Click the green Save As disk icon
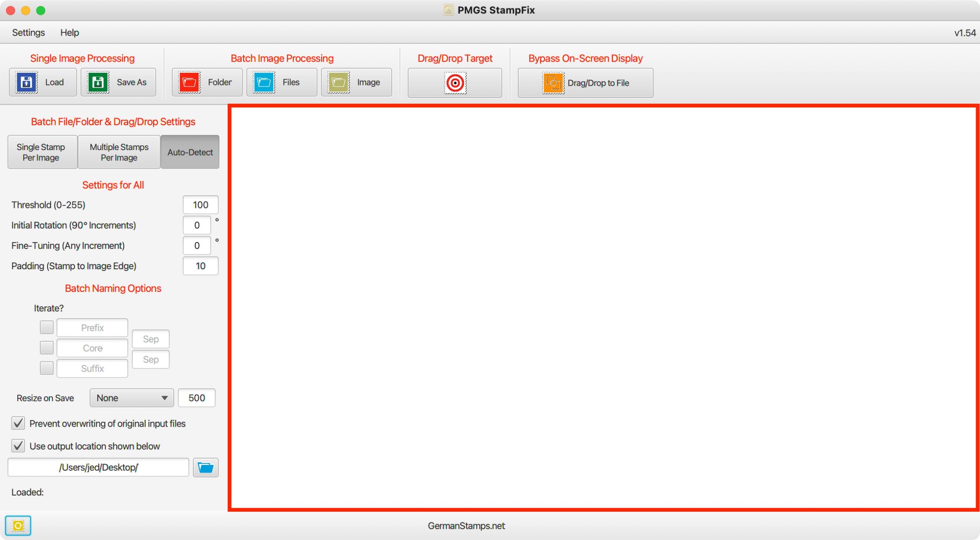This screenshot has width=980, height=540. [98, 82]
